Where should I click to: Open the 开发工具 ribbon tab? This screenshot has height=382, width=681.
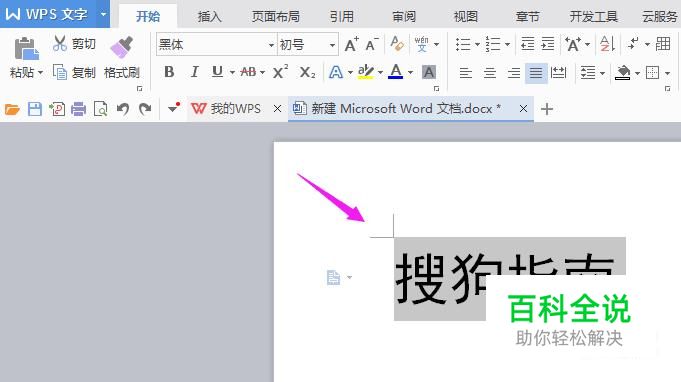click(x=593, y=16)
